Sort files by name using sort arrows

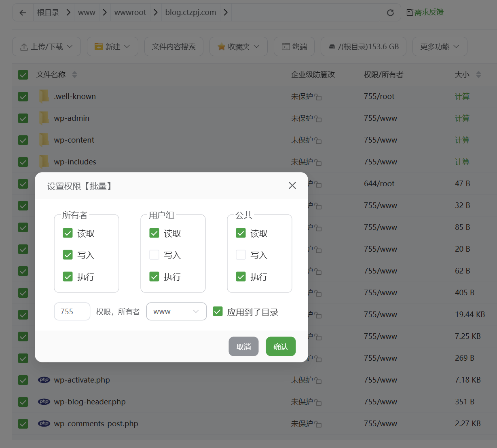74,75
